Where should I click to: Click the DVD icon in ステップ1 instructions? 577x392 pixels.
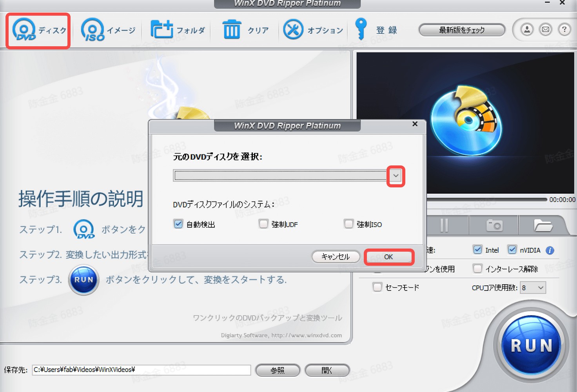coord(84,229)
